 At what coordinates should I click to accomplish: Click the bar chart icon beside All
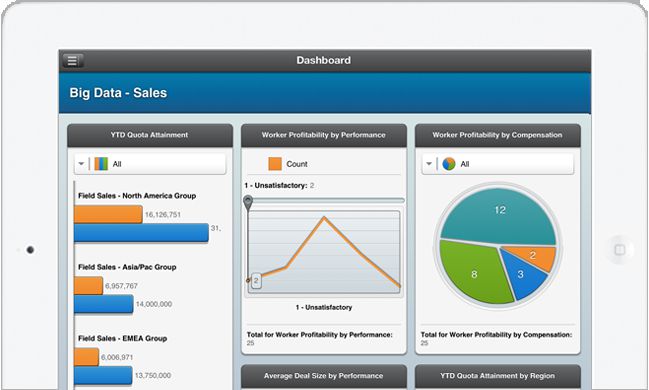(101, 164)
